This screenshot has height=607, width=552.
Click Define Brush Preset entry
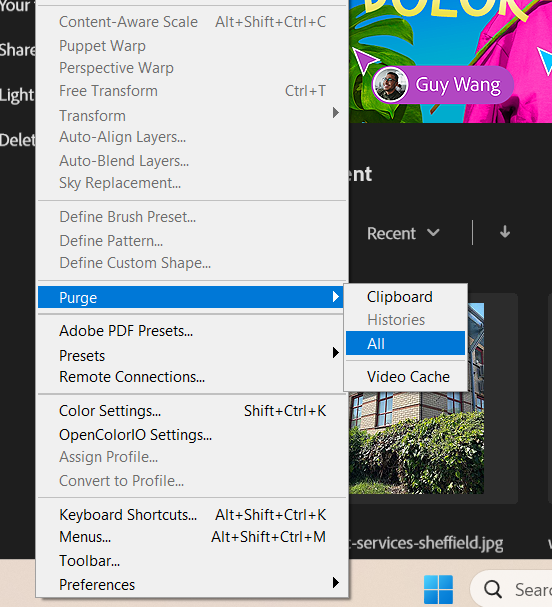pos(192,217)
